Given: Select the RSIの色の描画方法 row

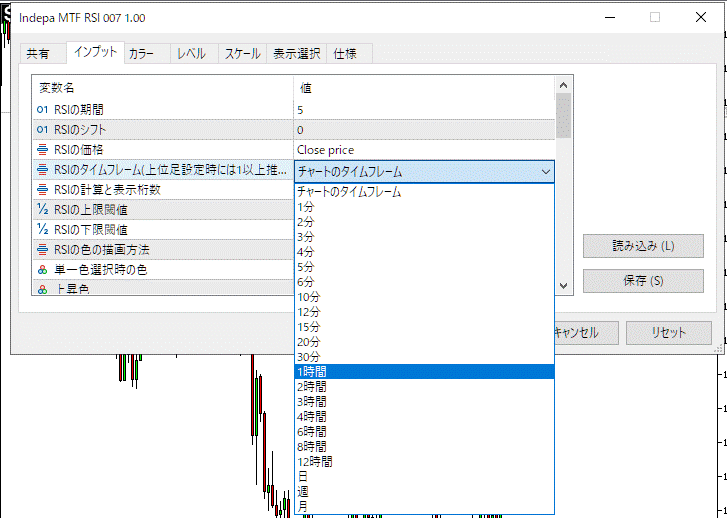Looking at the screenshot, I should (x=163, y=249).
